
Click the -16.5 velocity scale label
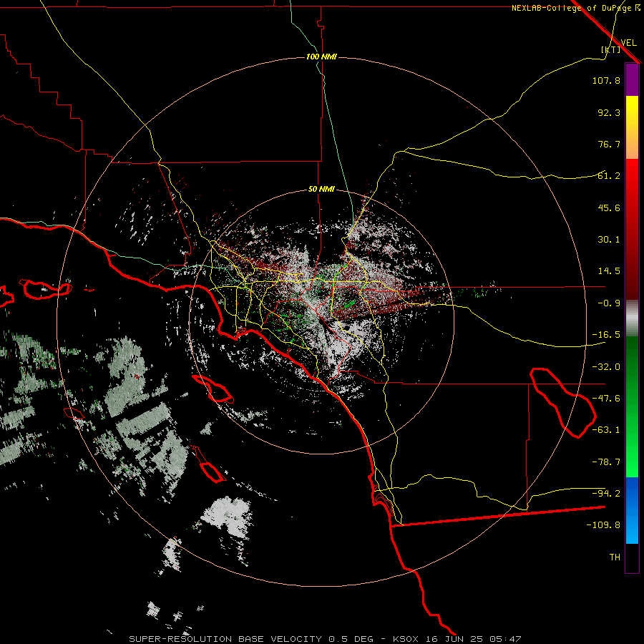coord(606,335)
